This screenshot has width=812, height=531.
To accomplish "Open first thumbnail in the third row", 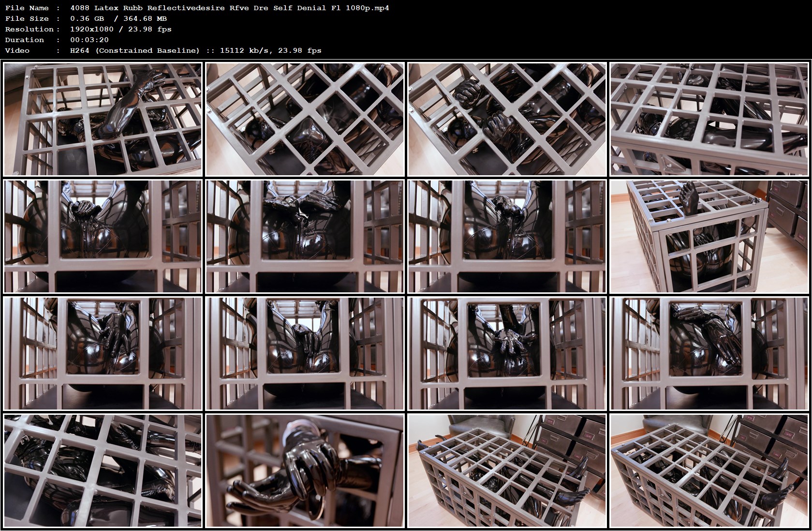I will [x=103, y=354].
